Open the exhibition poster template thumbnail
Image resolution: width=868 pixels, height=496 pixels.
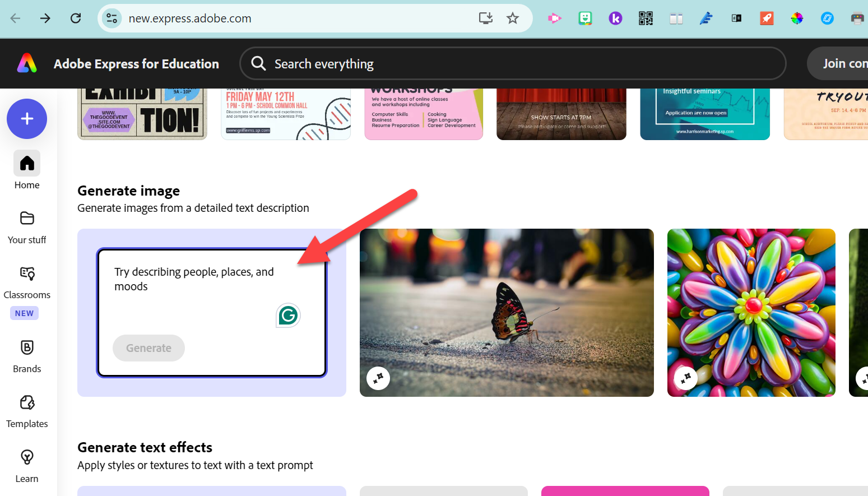click(142, 114)
